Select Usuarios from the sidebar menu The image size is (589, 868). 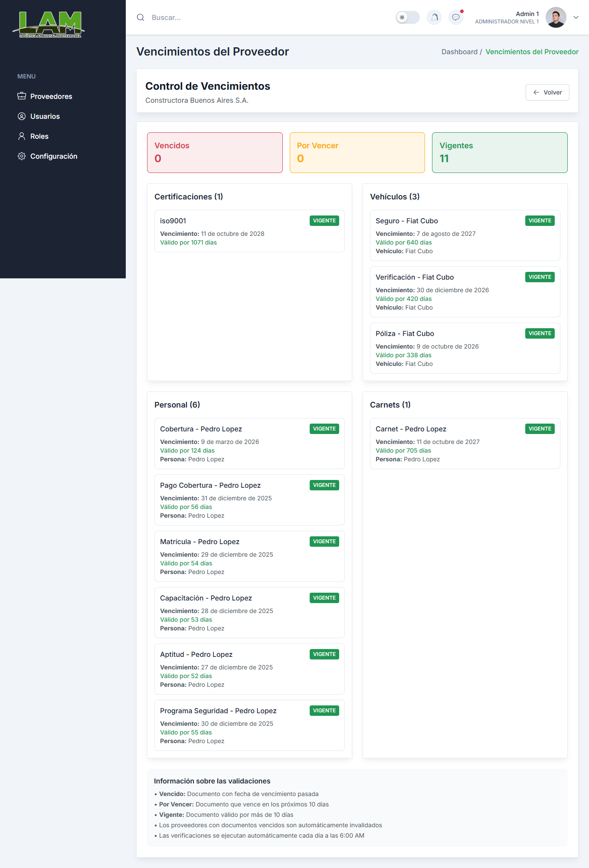point(45,116)
